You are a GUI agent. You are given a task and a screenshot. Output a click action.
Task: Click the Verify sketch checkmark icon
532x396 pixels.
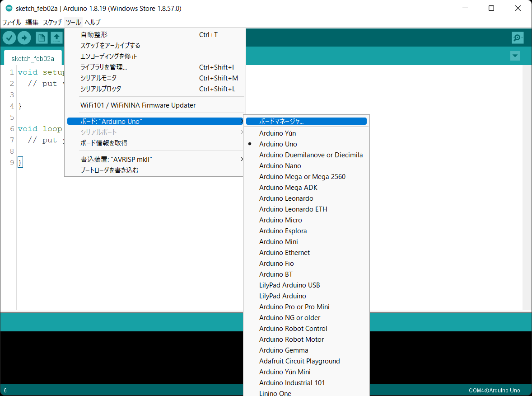tap(9, 38)
